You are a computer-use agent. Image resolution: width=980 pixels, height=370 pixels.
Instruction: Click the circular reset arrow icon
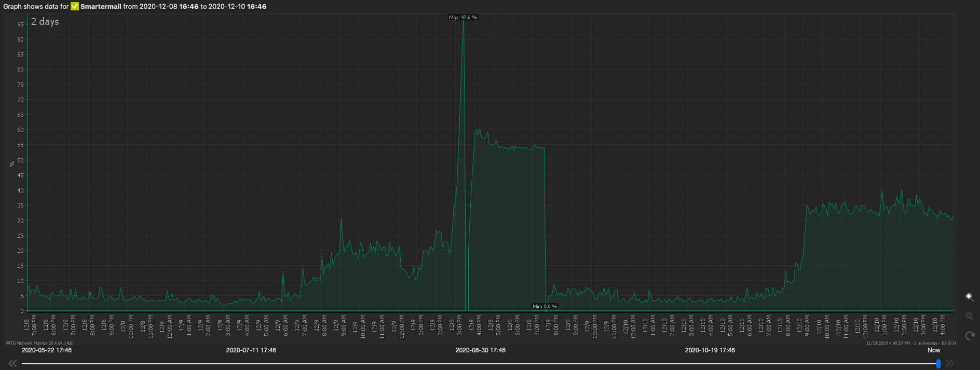click(969, 336)
